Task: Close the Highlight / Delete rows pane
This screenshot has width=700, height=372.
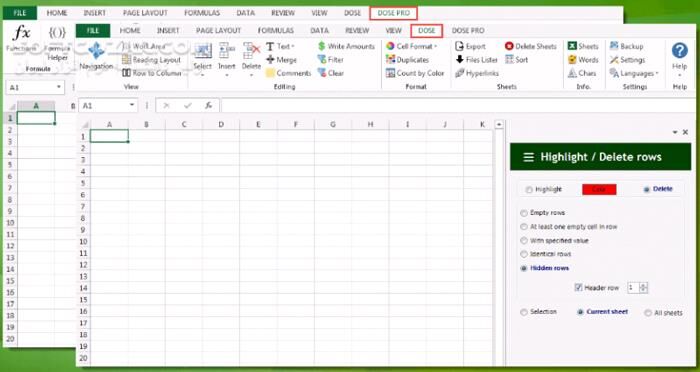Action: tap(685, 132)
